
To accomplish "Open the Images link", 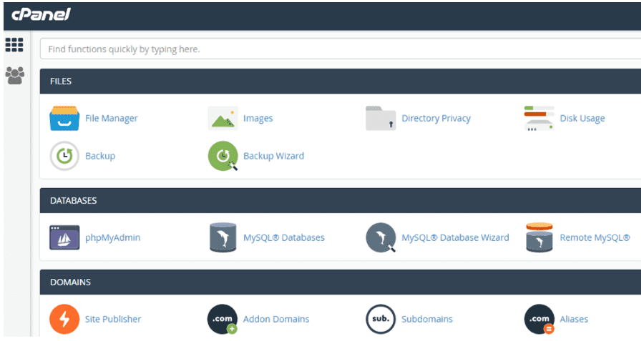I will pyautogui.click(x=258, y=118).
